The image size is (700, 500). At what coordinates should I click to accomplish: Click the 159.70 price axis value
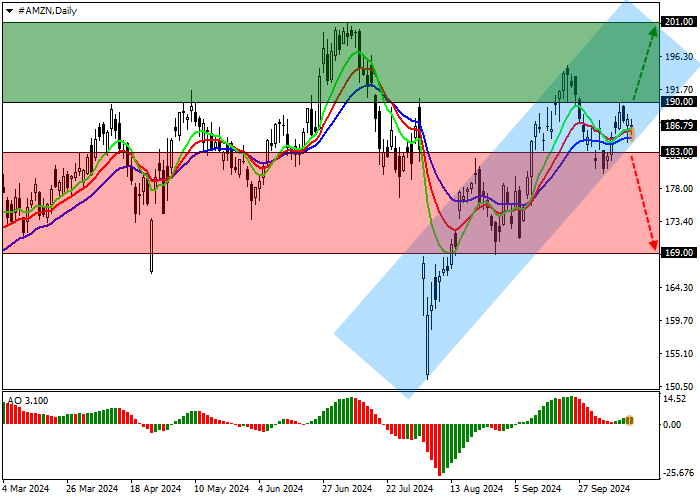click(x=679, y=321)
